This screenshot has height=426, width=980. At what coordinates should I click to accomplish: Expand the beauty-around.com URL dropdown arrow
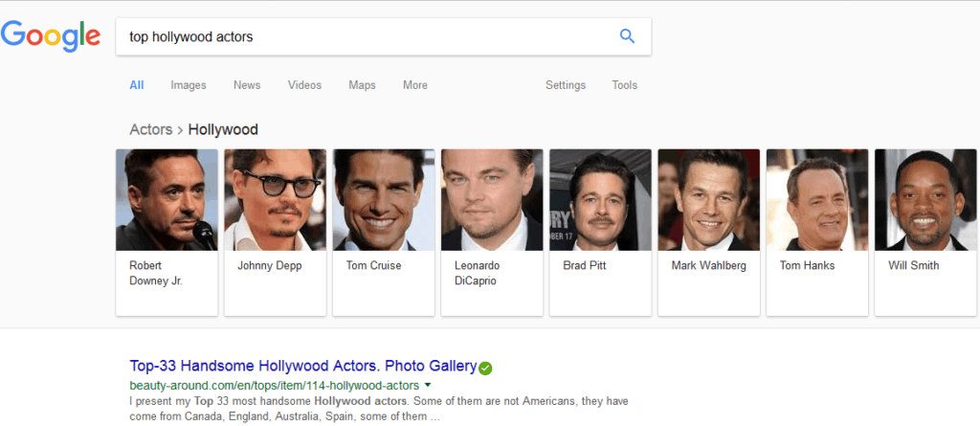428,385
